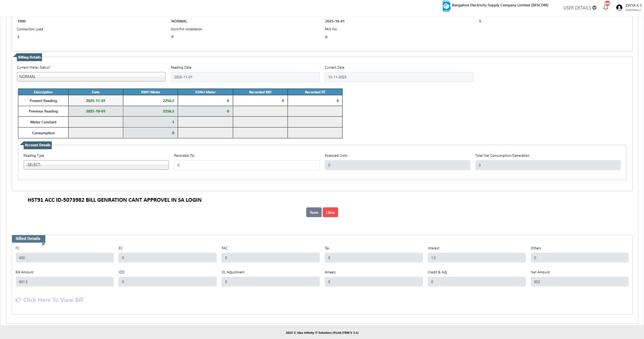The height and width of the screenshot is (339, 644).
Task: Click the Recorded (%) input field
Action: pos(247,165)
